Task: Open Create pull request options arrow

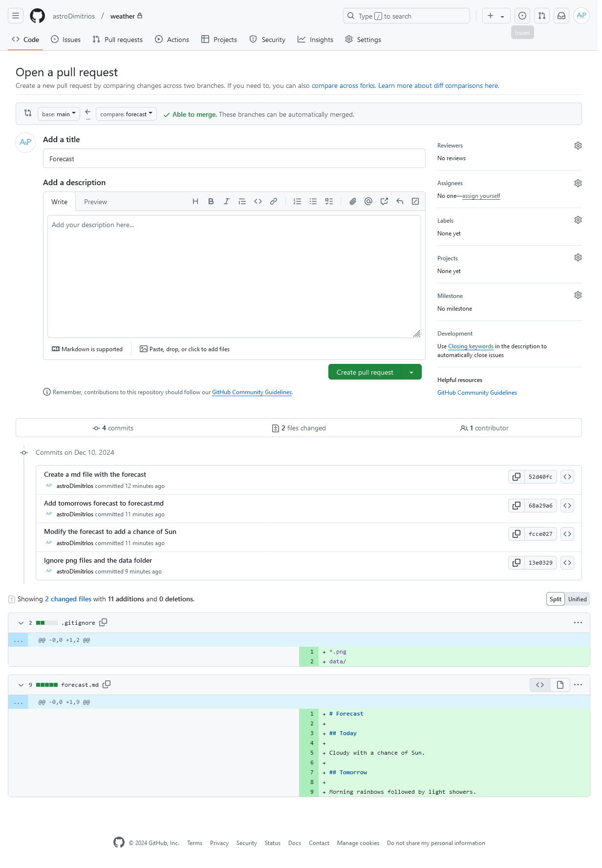Action: coord(411,372)
